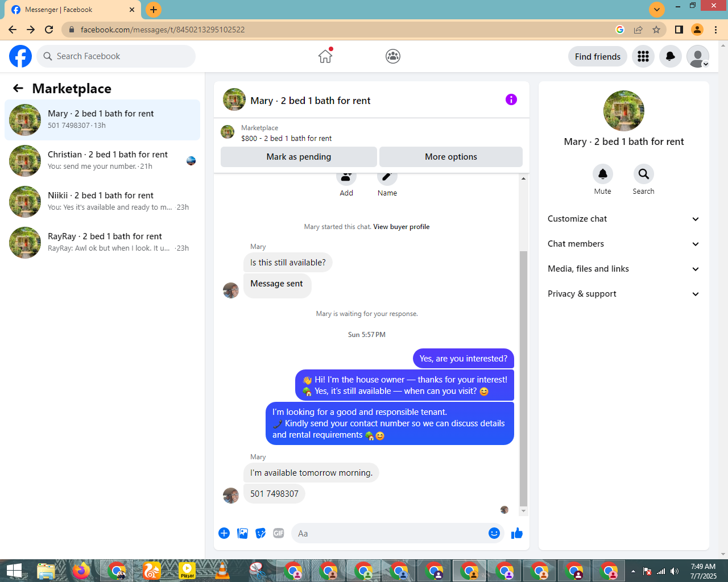Open the Groups icon in top bar
The image size is (728, 582).
393,56
